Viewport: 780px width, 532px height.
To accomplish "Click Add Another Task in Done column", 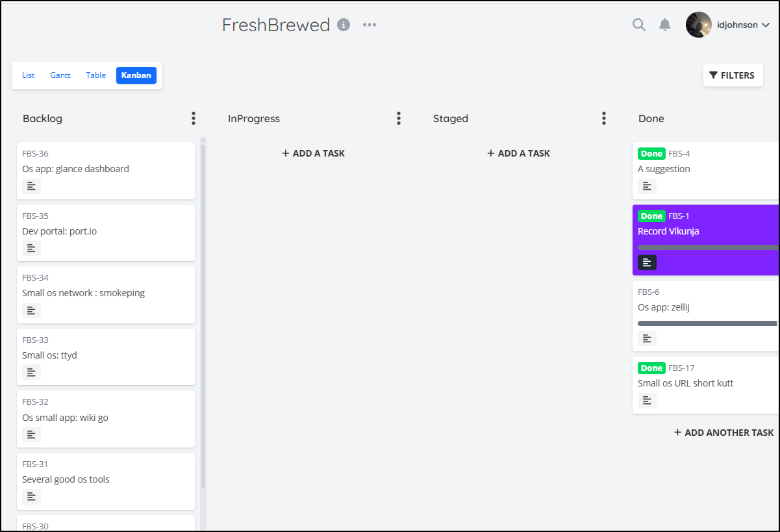I will point(724,433).
